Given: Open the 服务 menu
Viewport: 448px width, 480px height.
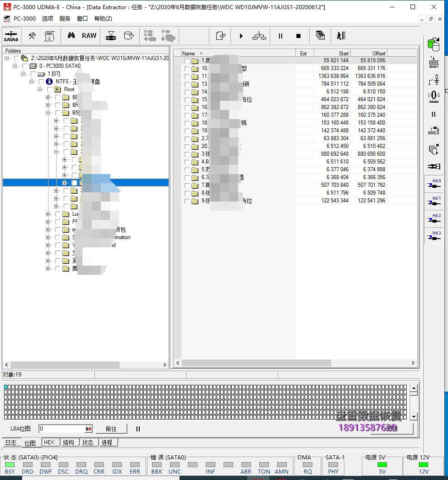Looking at the screenshot, I should (x=65, y=19).
